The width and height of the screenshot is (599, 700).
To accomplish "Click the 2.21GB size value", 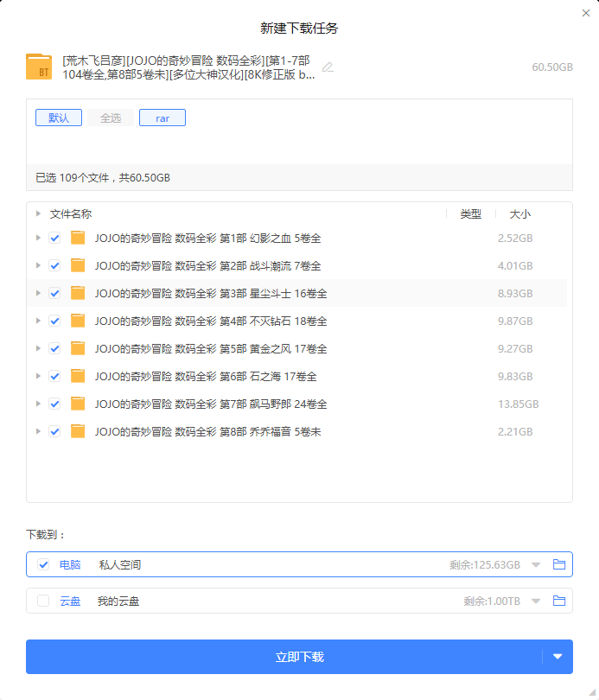I will click(515, 432).
